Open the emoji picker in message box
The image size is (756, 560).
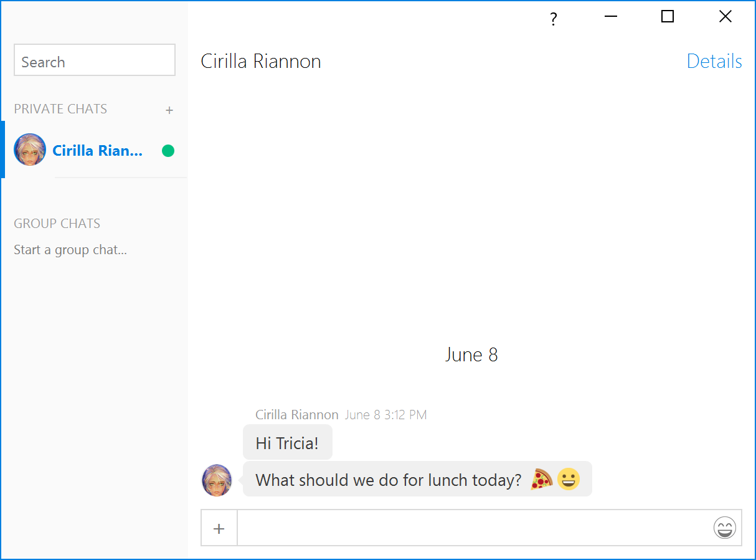(724, 528)
